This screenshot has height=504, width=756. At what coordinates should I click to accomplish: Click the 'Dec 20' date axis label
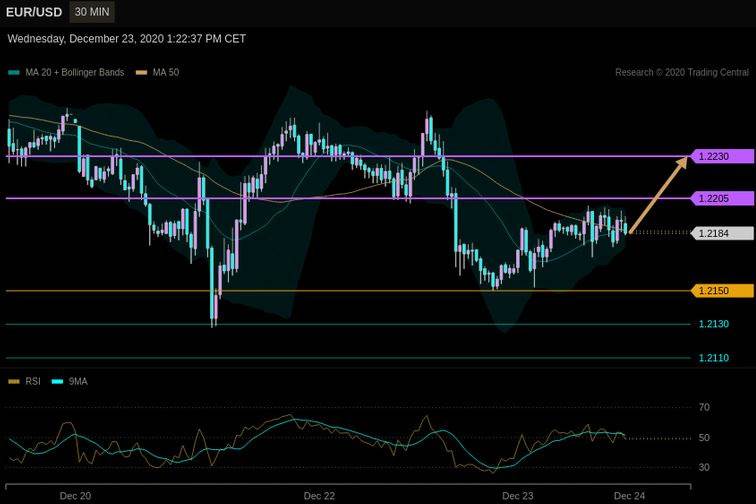pos(75,496)
